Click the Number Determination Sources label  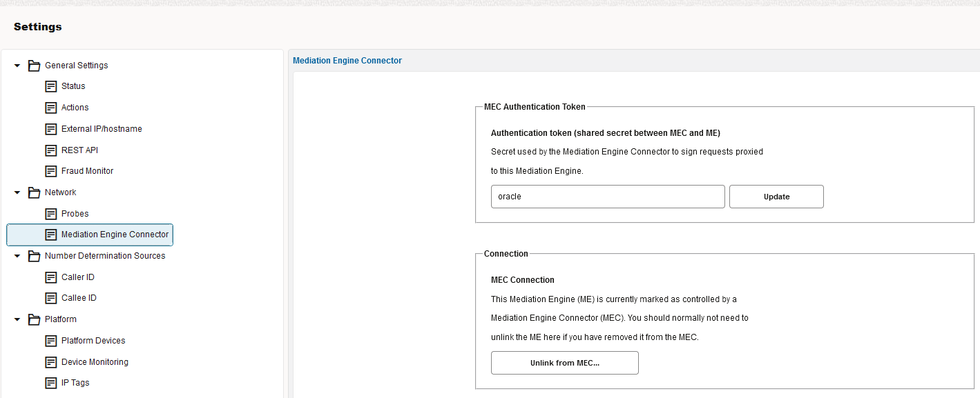tap(105, 256)
